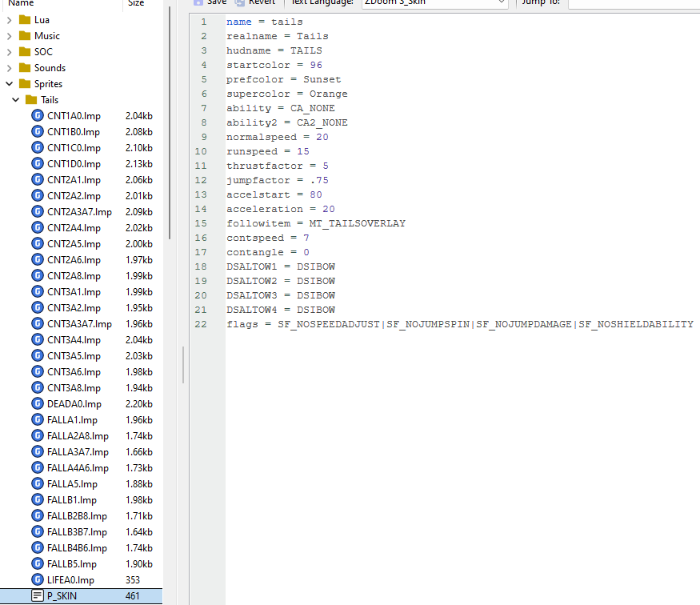The image size is (700, 605).
Task: Open the Text Language dropdown
Action: (x=435, y=2)
